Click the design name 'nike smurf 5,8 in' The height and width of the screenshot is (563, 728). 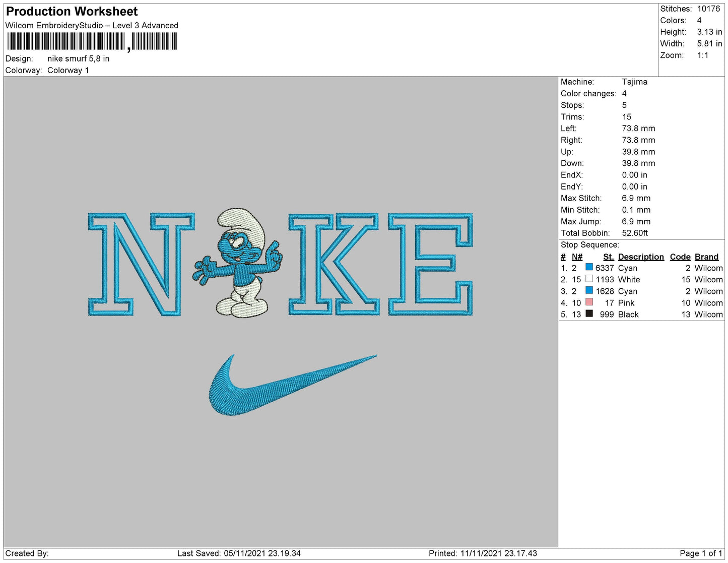click(x=79, y=58)
